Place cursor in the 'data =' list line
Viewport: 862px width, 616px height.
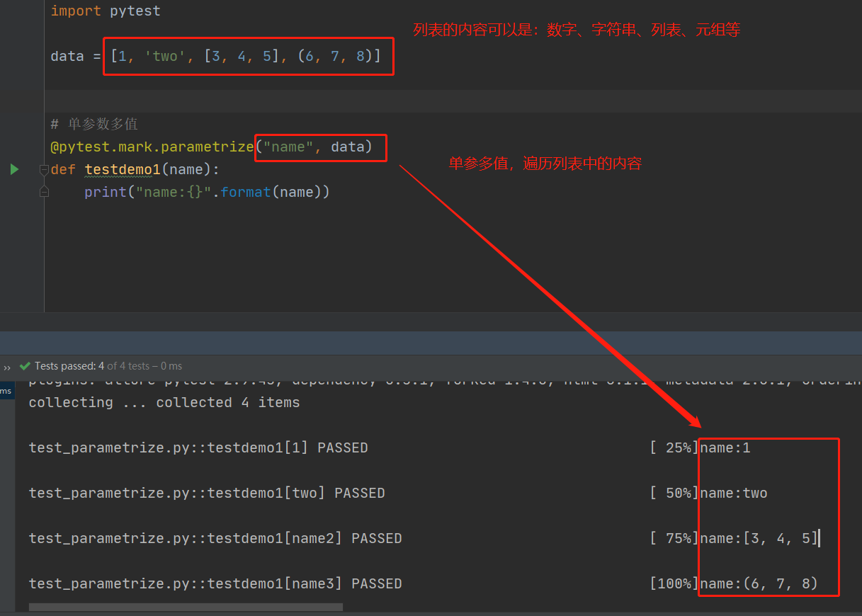pos(215,55)
